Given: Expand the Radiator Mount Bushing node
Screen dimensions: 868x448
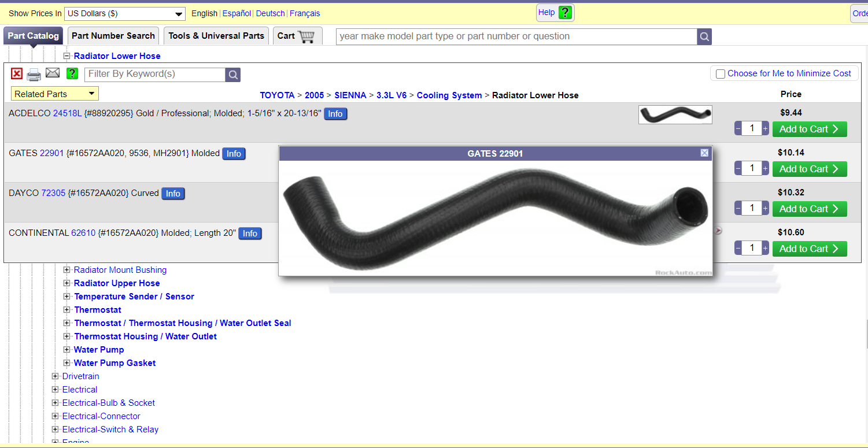Looking at the screenshot, I should tap(67, 270).
